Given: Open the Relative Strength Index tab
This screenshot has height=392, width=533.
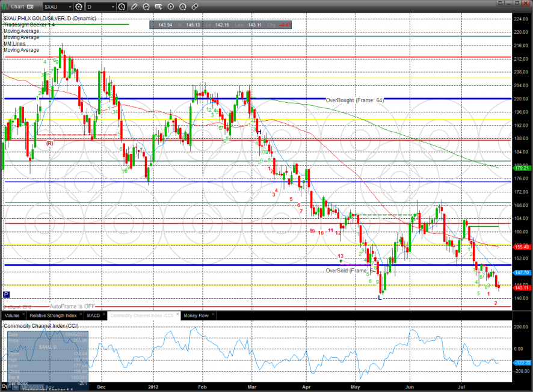Looking at the screenshot, I should pos(54,315).
